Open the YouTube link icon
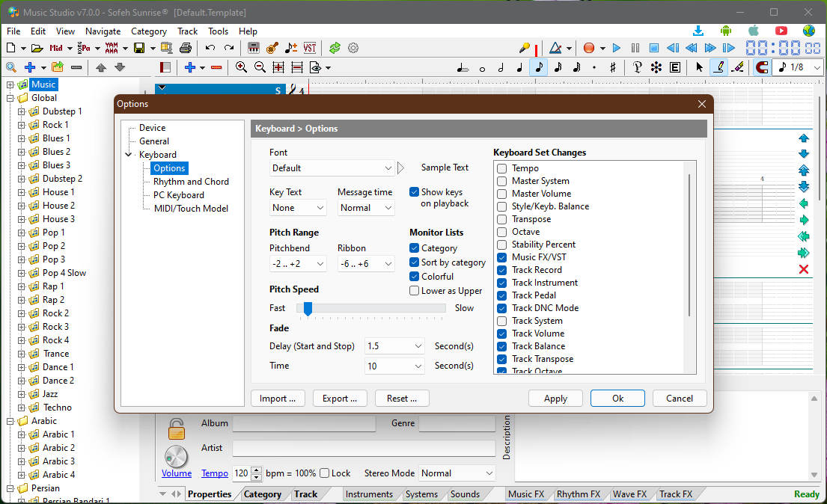827x504 pixels. (781, 31)
